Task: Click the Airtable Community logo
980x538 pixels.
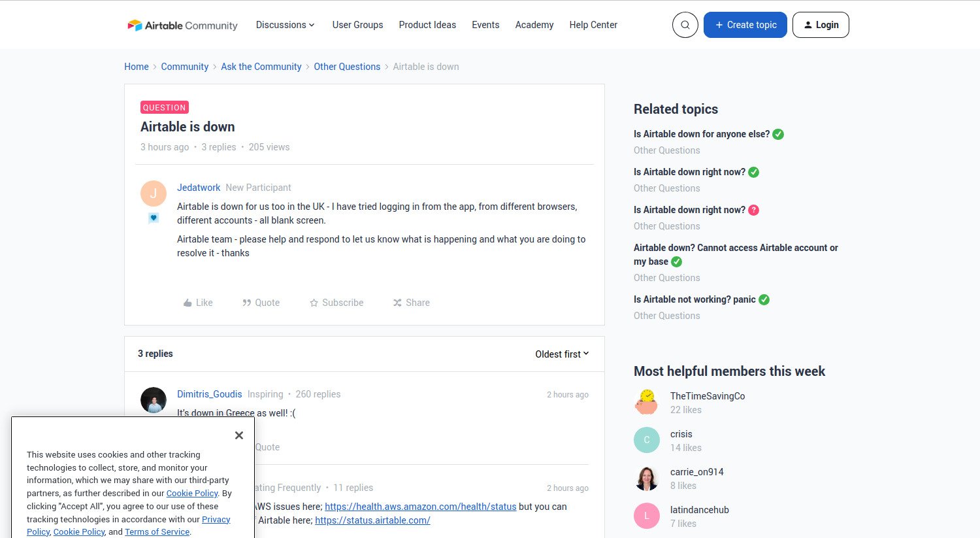Action: coord(182,25)
